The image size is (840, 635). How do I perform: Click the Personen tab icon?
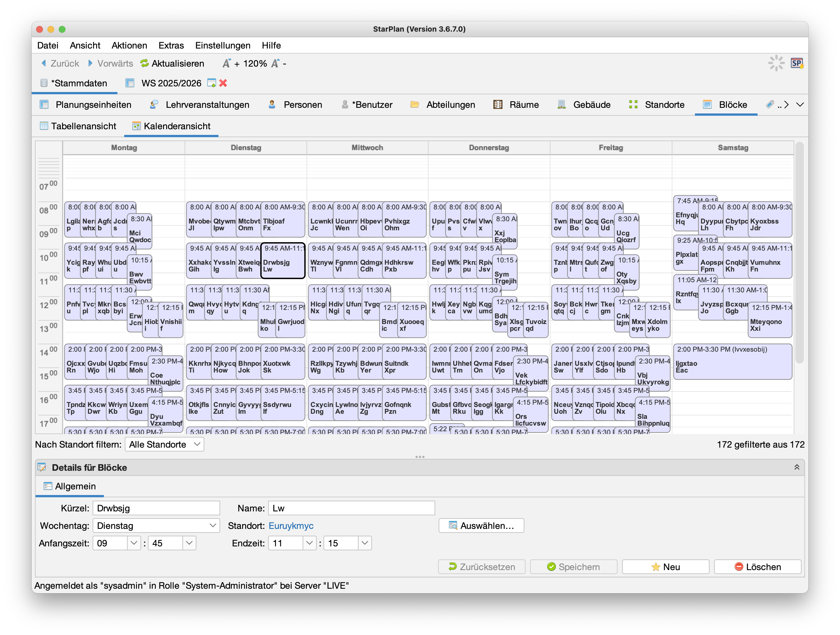pos(272,105)
